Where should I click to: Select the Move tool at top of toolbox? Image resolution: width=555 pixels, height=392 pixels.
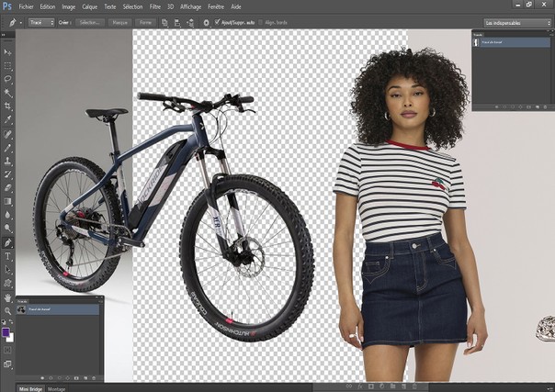tap(8, 54)
